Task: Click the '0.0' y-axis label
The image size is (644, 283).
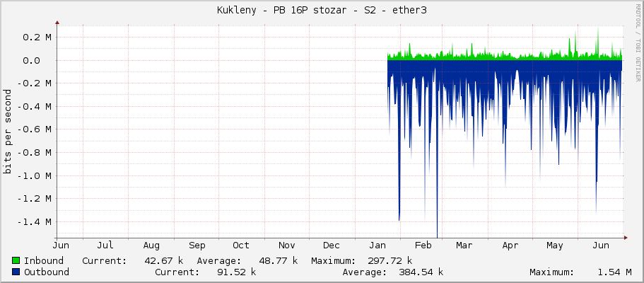Action: (x=31, y=60)
